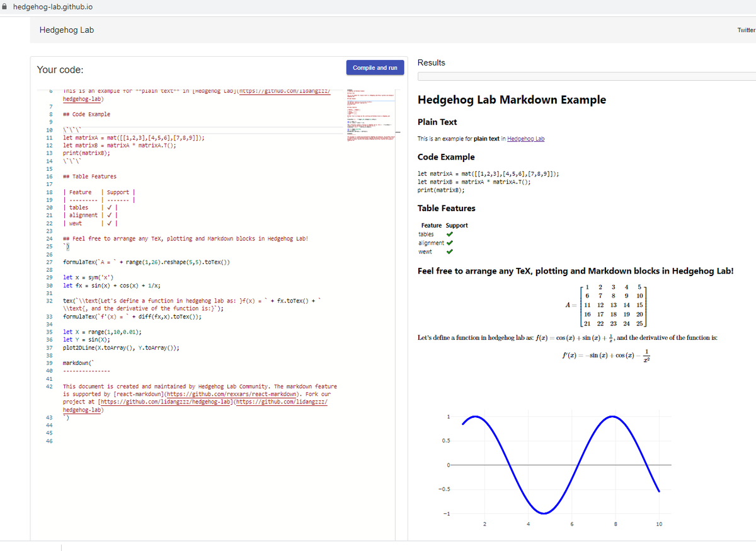Click the 'Your code:' heading
The height and width of the screenshot is (551, 756).
(60, 70)
